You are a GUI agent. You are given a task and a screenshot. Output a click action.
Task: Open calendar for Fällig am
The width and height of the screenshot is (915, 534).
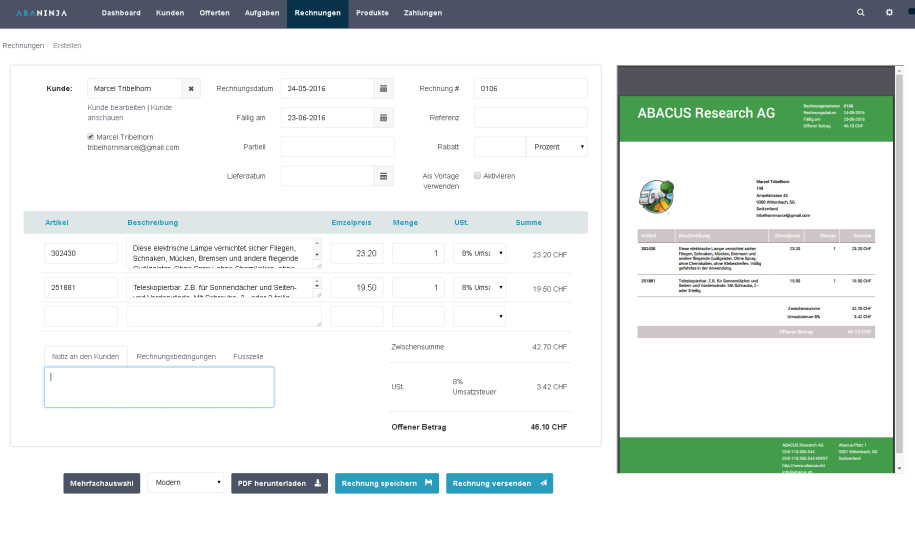click(x=383, y=118)
